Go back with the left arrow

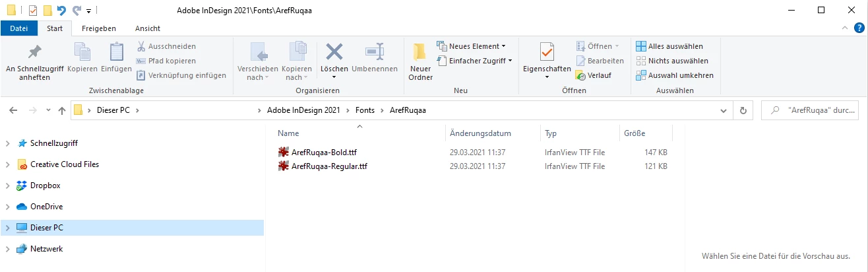click(x=13, y=111)
